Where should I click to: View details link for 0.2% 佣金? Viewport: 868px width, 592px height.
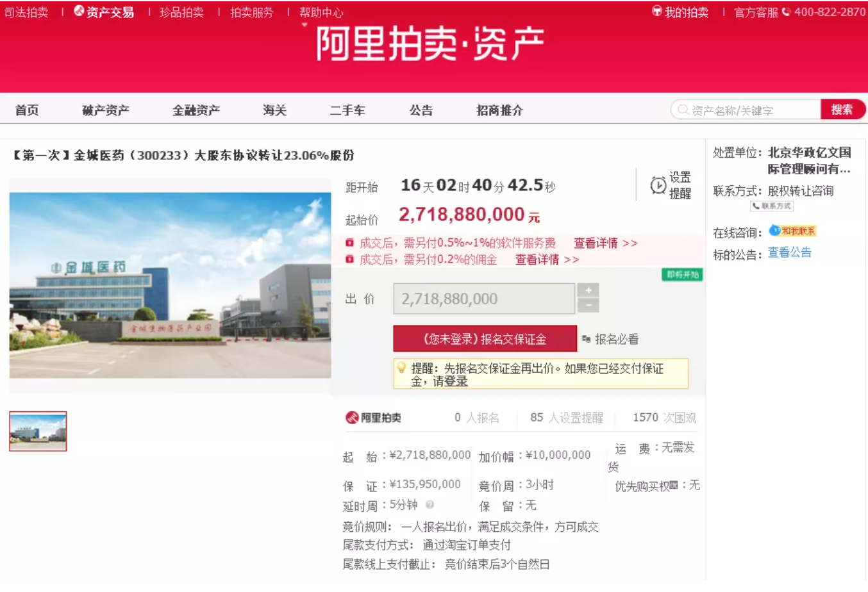(547, 259)
